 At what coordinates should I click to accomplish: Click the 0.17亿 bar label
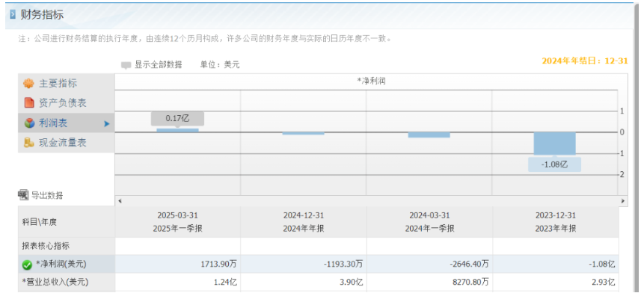point(177,119)
